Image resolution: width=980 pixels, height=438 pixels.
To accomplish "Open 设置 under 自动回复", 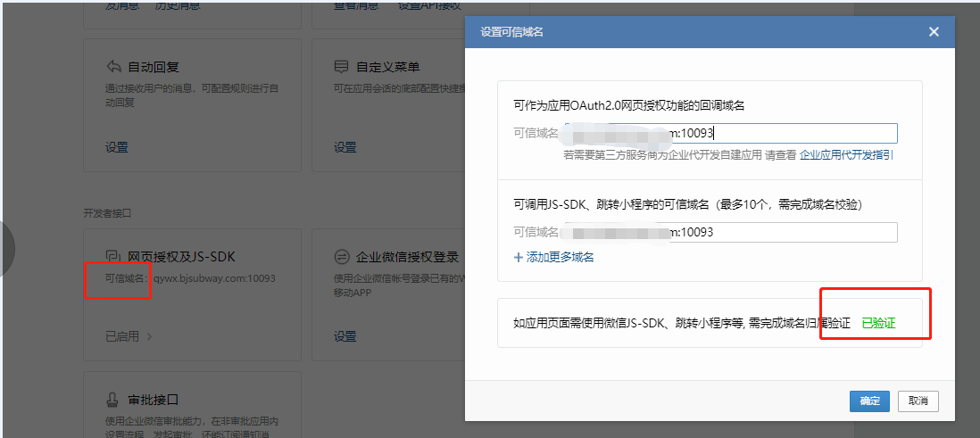I will click(x=116, y=147).
